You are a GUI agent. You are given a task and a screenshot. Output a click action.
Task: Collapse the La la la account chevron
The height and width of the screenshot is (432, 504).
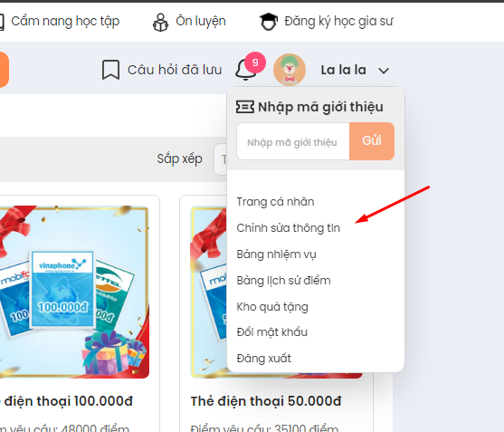click(384, 71)
